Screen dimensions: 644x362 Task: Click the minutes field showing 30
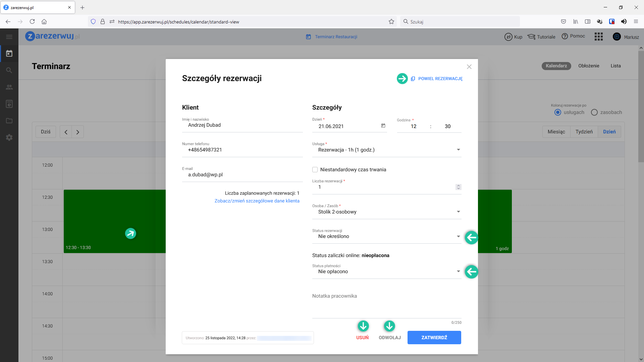pos(447,126)
